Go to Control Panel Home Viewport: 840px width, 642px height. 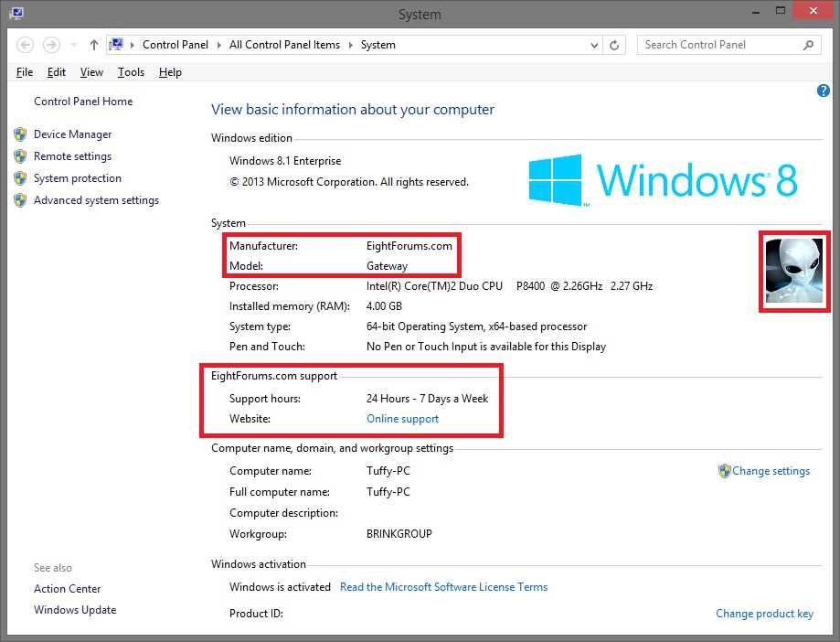pos(83,102)
